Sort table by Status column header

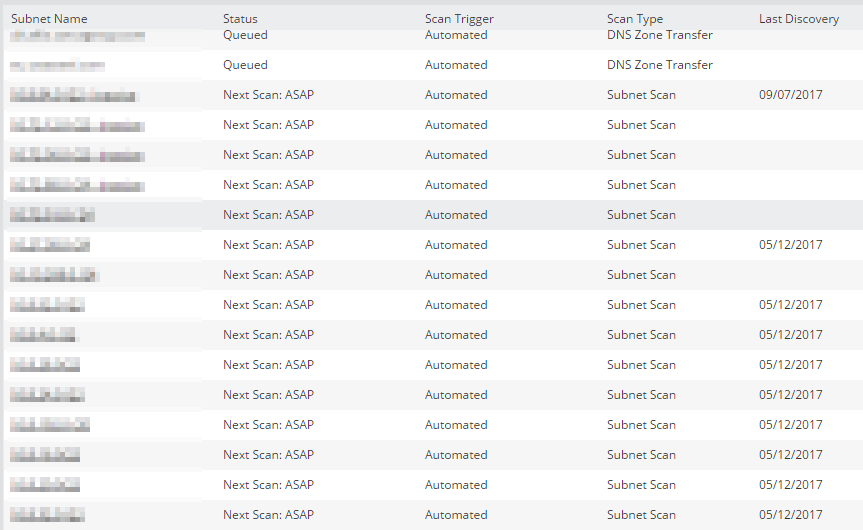pos(240,19)
